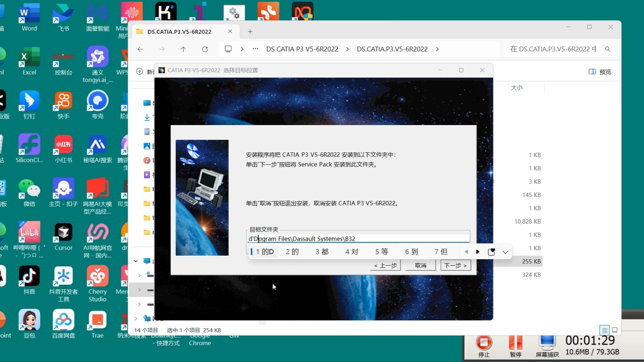Viewport: 644px width, 362px height.
Task: Select file row sized 145 KB
Action: pos(531,195)
